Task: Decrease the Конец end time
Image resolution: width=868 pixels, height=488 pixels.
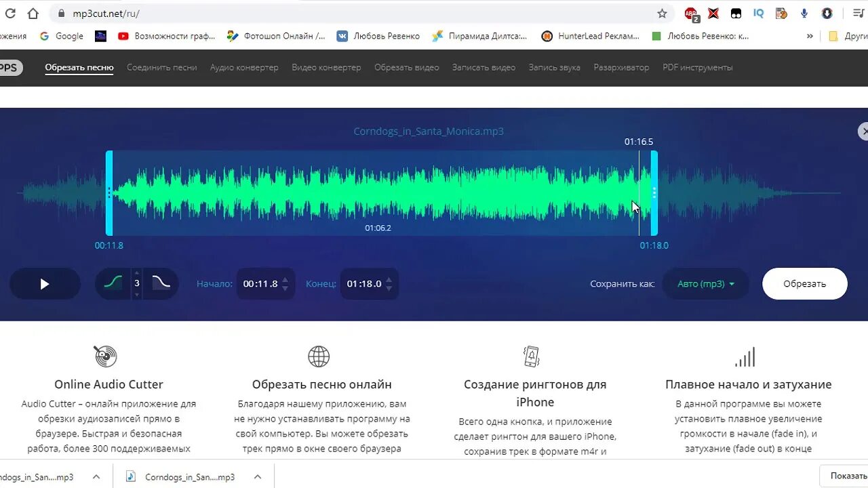Action: [389, 289]
